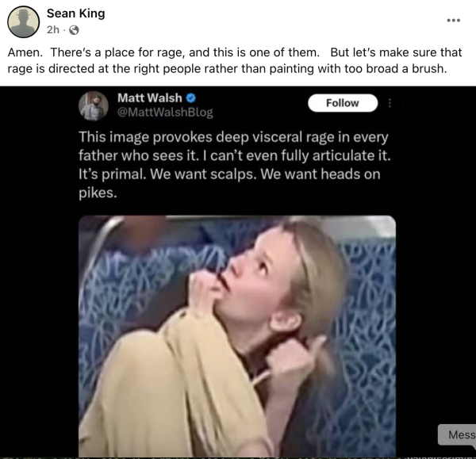Open Sean King's profile picture
Viewport: 476px width, 459px height.
(23, 22)
